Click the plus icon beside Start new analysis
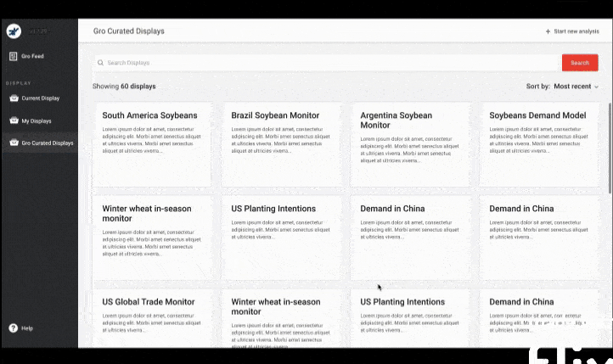The image size is (613, 364). (548, 31)
